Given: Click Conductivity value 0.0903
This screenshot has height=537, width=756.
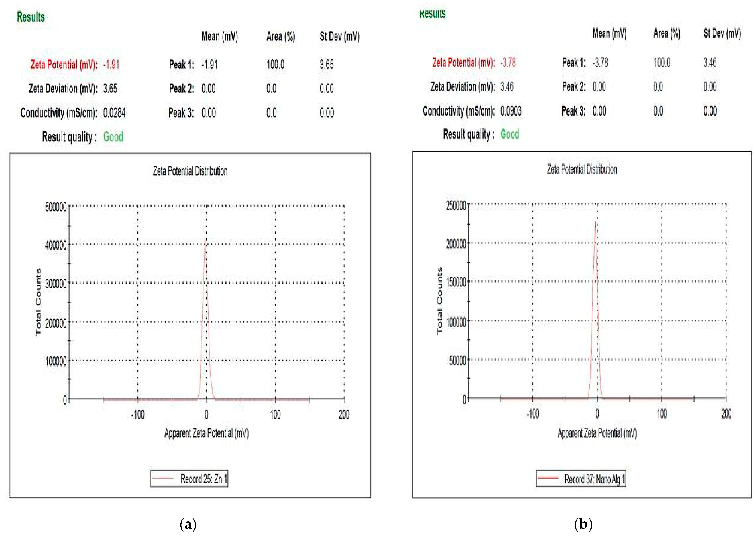Looking at the screenshot, I should pyautogui.click(x=511, y=111).
